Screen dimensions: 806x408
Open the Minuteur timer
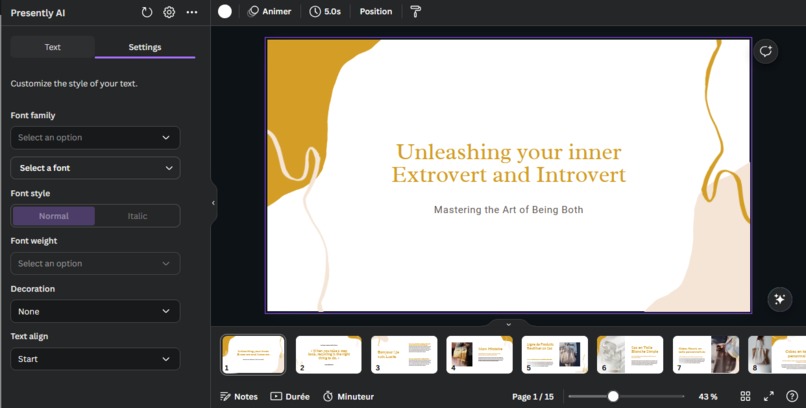coord(348,397)
